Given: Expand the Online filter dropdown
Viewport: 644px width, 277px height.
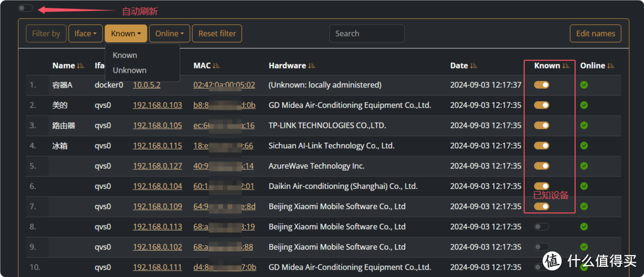Looking at the screenshot, I should pos(169,34).
